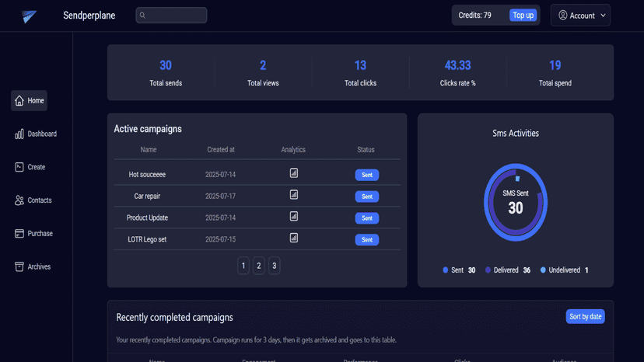This screenshot has width=644, height=362.
Task: Click the Analytics column header
Action: pos(293,150)
